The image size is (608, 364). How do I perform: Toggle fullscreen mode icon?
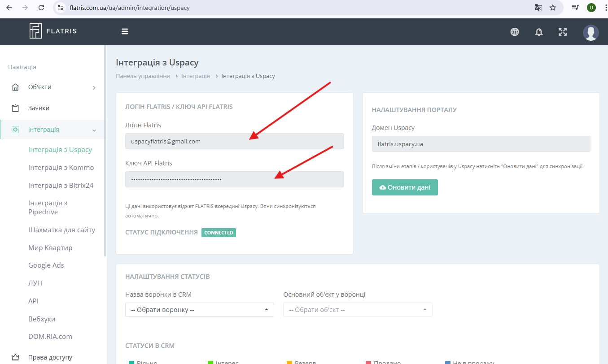point(563,32)
